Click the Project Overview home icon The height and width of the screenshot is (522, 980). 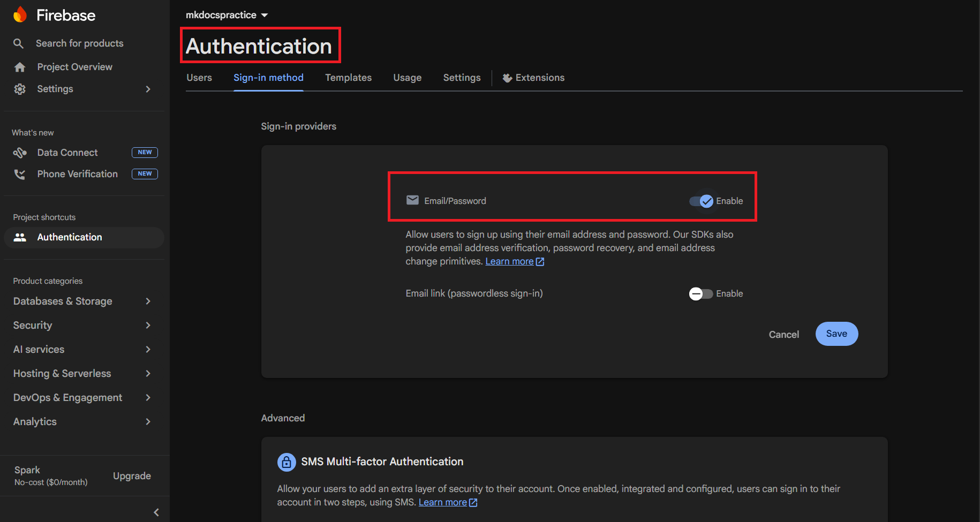point(19,66)
